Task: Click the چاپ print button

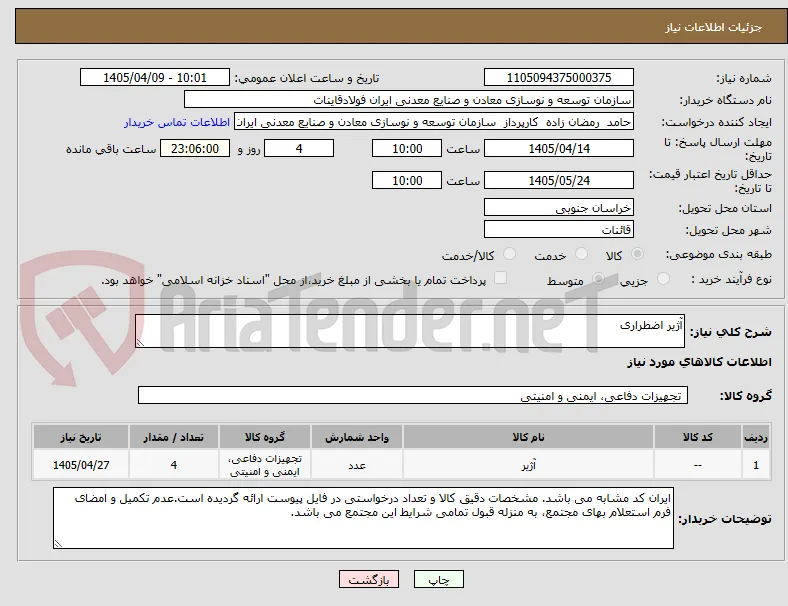Action: point(439,579)
